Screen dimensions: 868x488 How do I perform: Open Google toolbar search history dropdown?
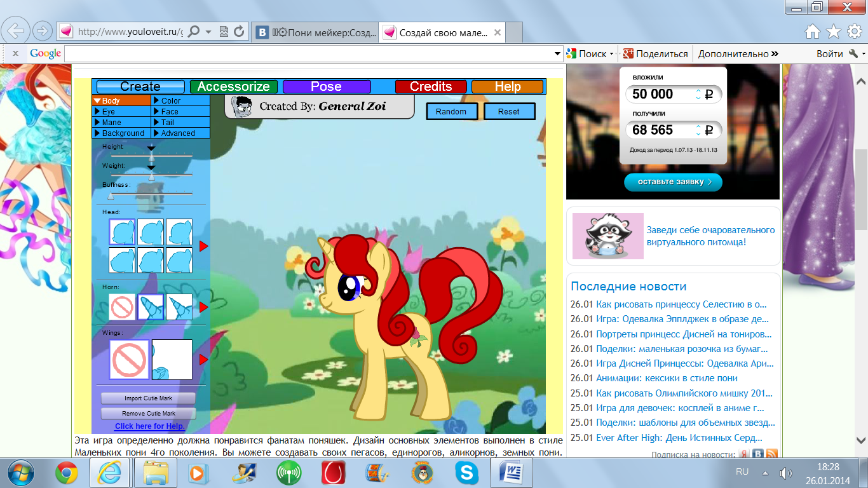[557, 54]
